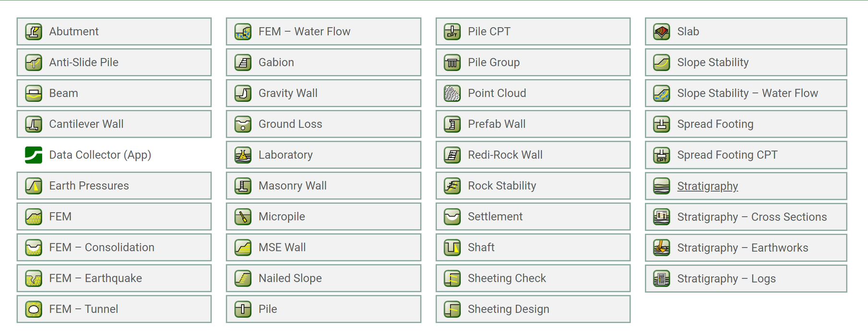Click the Micropile icon
The width and height of the screenshot is (868, 336).
click(243, 216)
